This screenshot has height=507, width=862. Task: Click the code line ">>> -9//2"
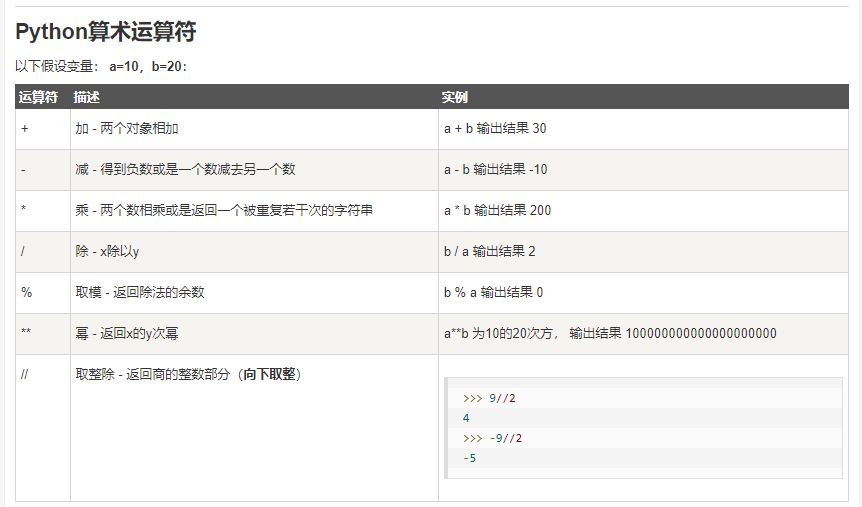[493, 438]
